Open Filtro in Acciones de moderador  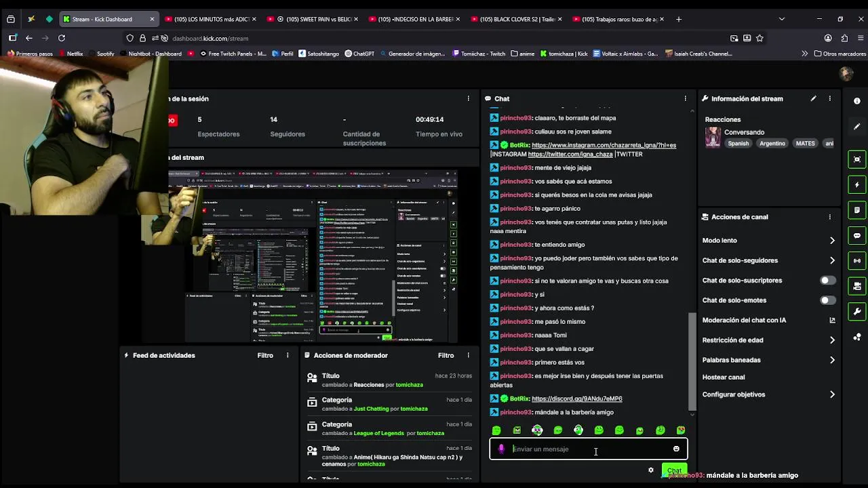[x=446, y=355]
